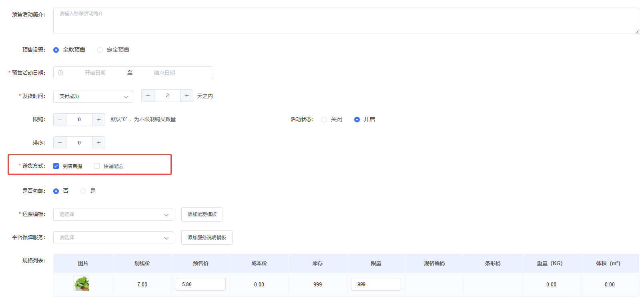Enable 快递配送 delivery checkbox
Screen dimensions: 644x302
(x=97, y=166)
